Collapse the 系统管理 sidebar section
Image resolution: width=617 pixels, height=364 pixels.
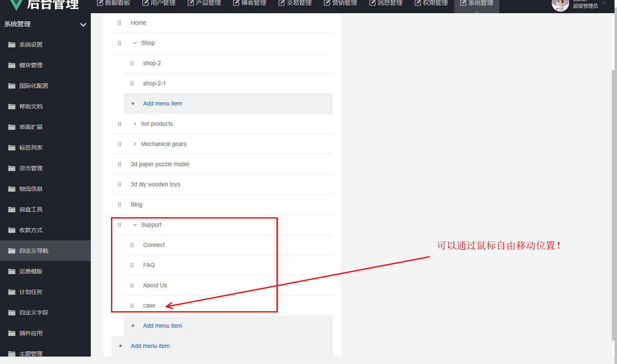click(x=83, y=25)
